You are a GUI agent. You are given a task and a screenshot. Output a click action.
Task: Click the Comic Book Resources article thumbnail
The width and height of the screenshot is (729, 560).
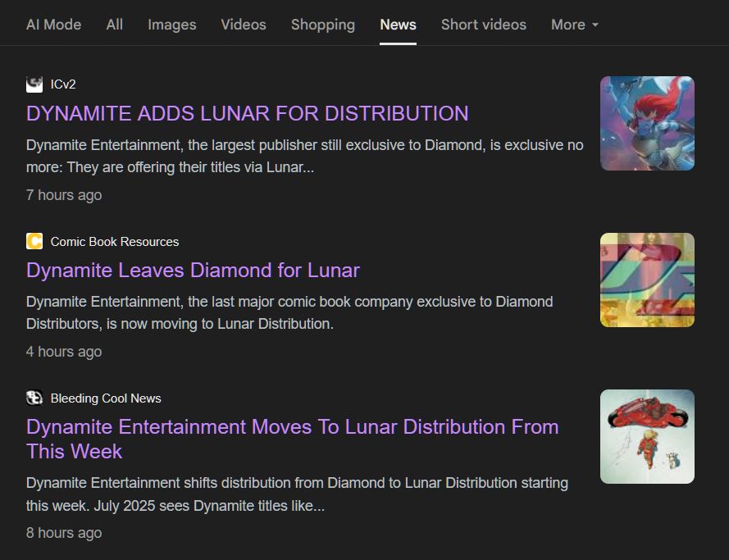647,280
